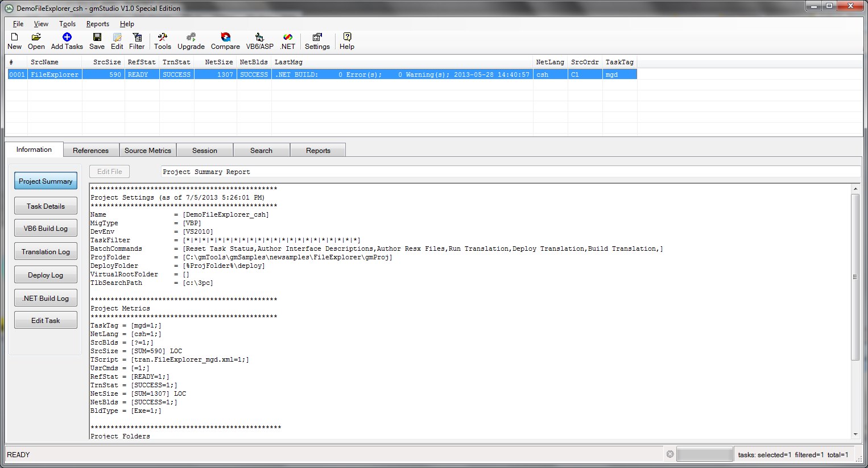Click the Open toolbar icon
Screen dimensions: 868x468
click(36, 38)
